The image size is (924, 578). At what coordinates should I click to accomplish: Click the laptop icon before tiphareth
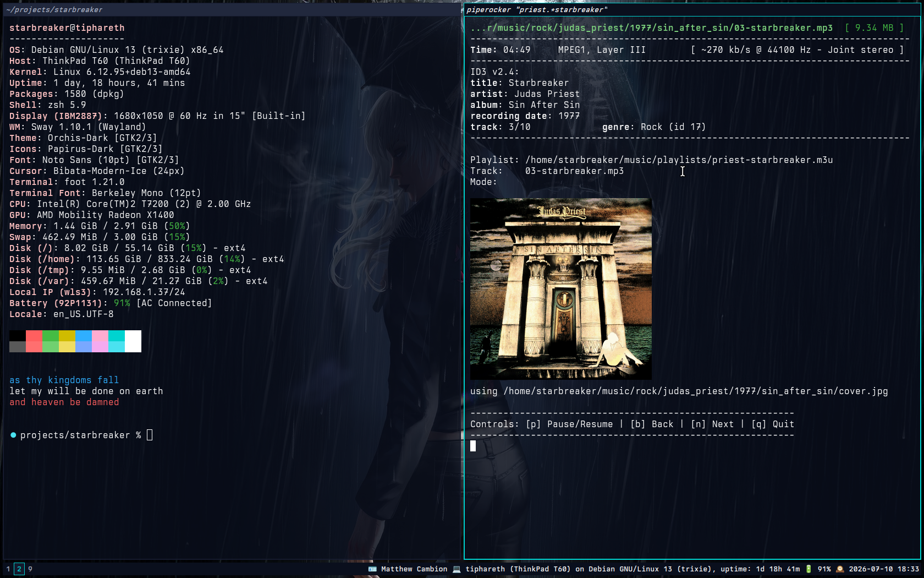pos(457,569)
